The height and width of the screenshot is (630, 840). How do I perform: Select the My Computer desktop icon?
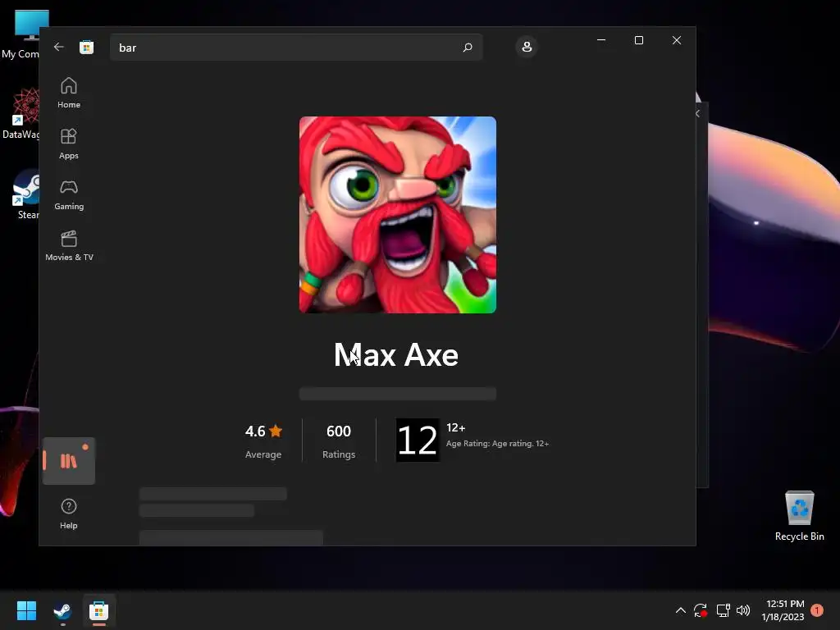pyautogui.click(x=22, y=34)
